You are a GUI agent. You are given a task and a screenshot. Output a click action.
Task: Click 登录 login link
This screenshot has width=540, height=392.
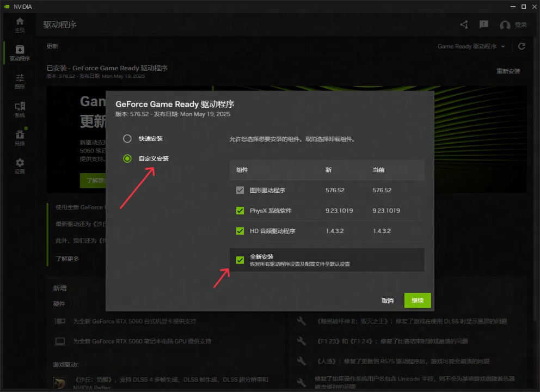pos(521,25)
